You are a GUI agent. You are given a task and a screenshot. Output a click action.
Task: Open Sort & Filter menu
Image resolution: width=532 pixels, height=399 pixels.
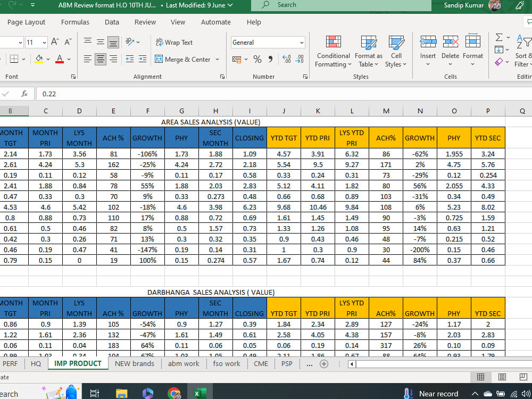point(522,50)
